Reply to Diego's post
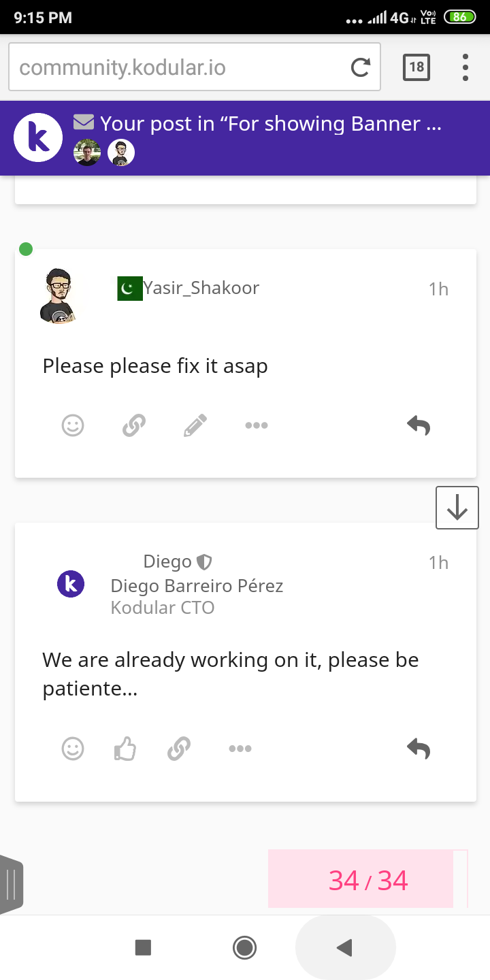This screenshot has width=490, height=980. 419,749
